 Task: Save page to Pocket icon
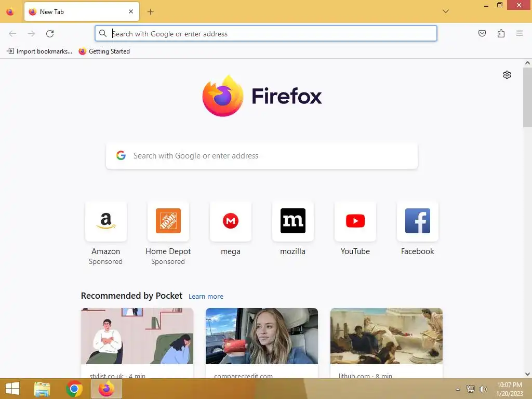coord(482,33)
